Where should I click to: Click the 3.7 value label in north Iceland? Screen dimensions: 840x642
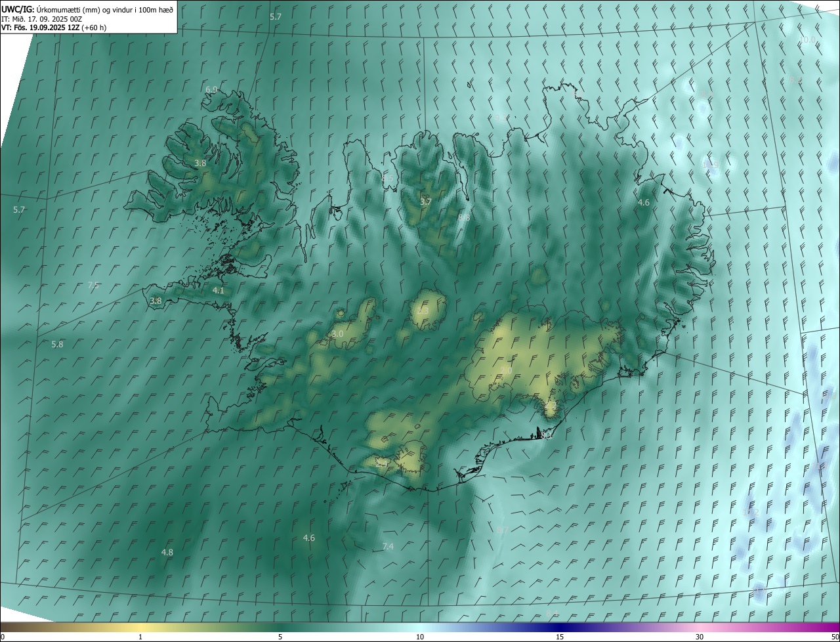coord(425,202)
